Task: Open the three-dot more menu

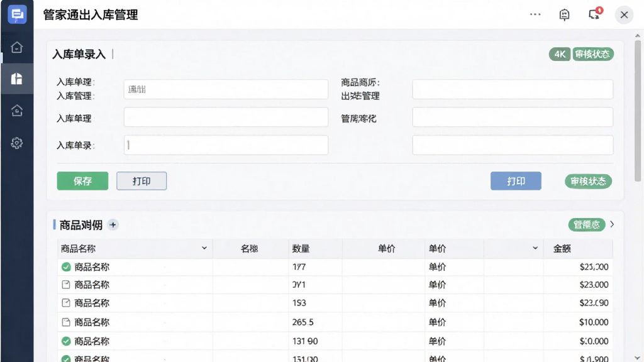Action: [x=535, y=14]
